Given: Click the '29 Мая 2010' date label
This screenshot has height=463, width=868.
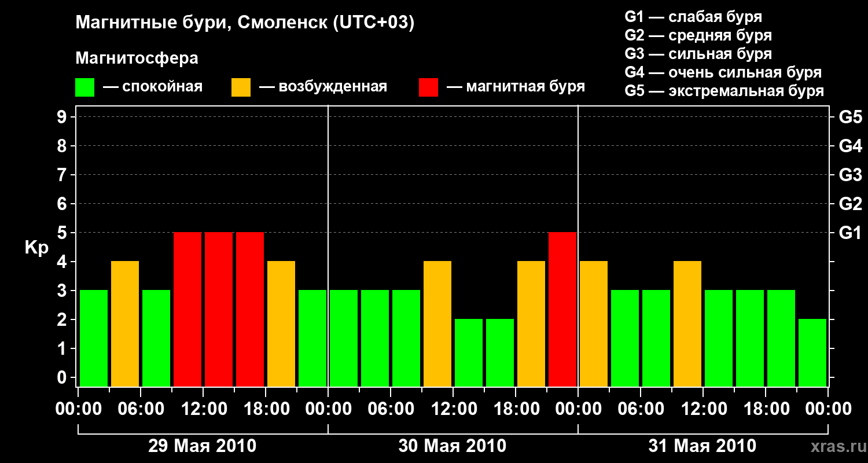Looking at the screenshot, I should pos(203,446).
